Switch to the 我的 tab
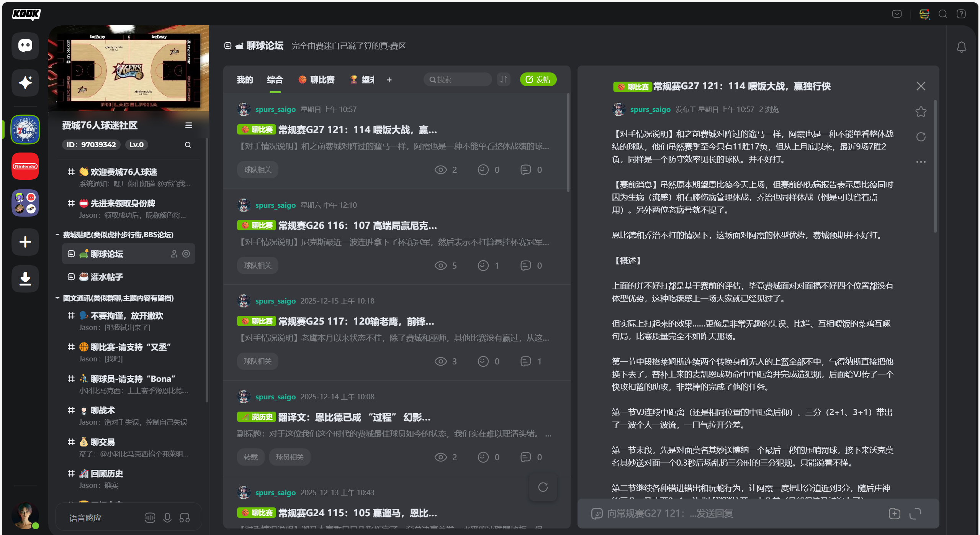Viewport: 980px width, 535px height. pyautogui.click(x=245, y=80)
